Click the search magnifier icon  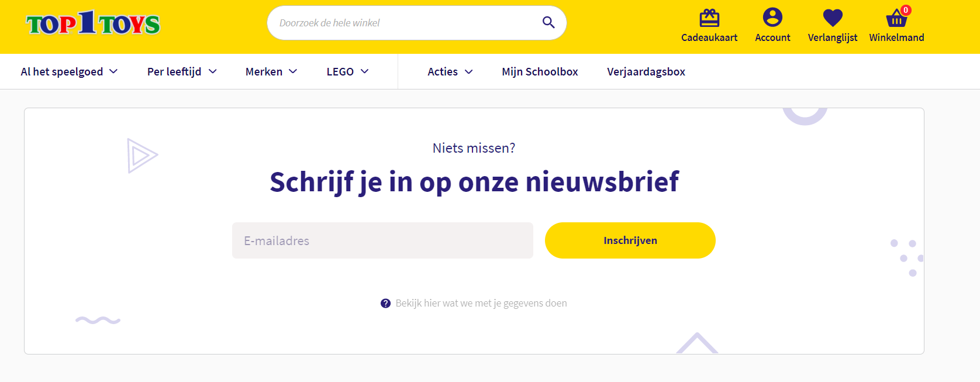click(x=548, y=23)
